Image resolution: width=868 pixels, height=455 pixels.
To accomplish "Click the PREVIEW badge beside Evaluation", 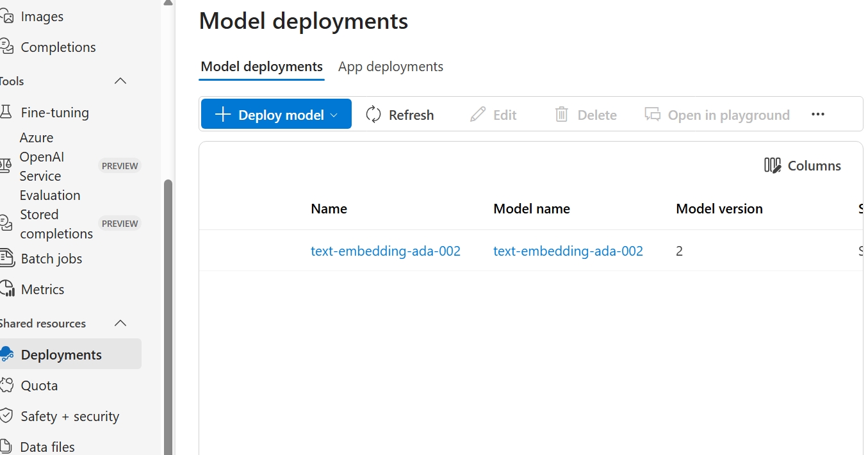I will coord(120,166).
